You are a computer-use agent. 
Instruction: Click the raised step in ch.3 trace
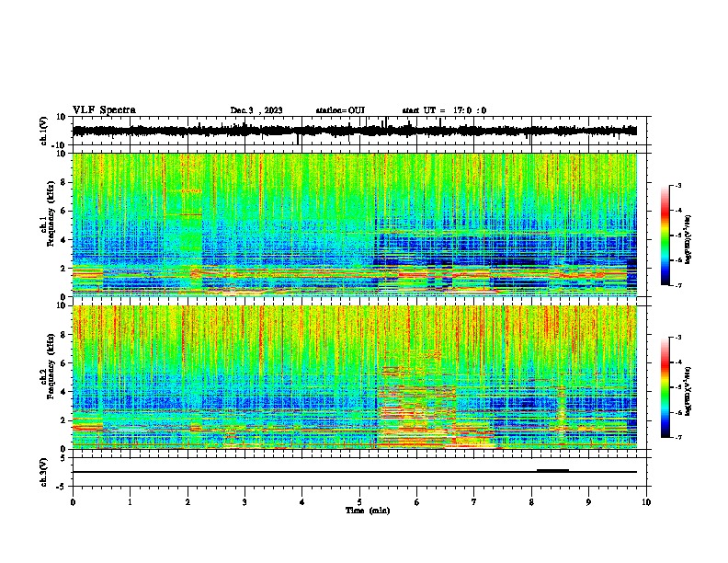coord(552,470)
